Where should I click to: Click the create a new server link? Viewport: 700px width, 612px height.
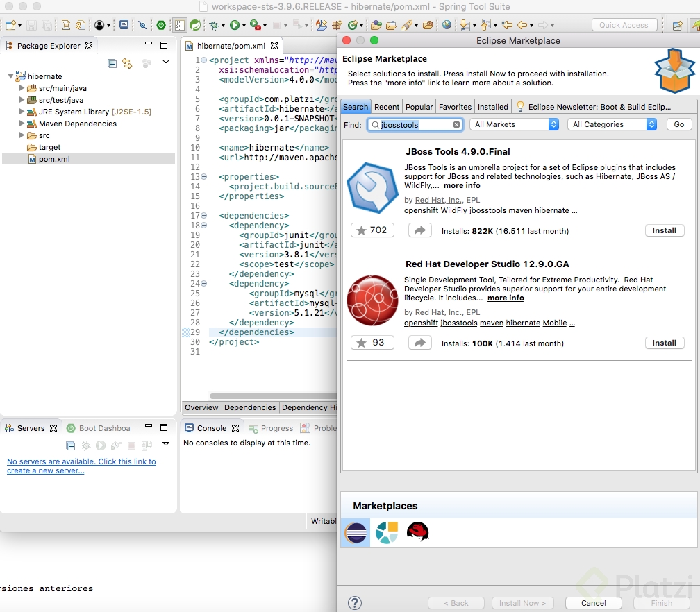tap(45, 470)
